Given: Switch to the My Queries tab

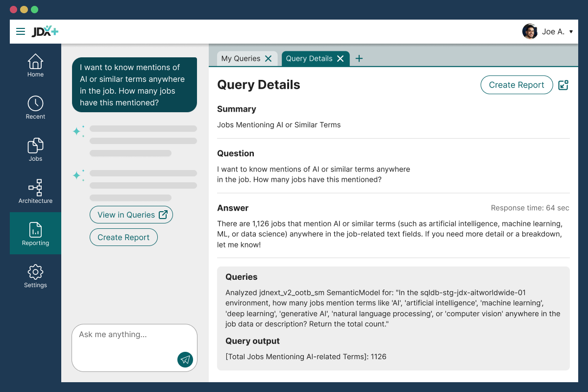Looking at the screenshot, I should click(x=241, y=59).
